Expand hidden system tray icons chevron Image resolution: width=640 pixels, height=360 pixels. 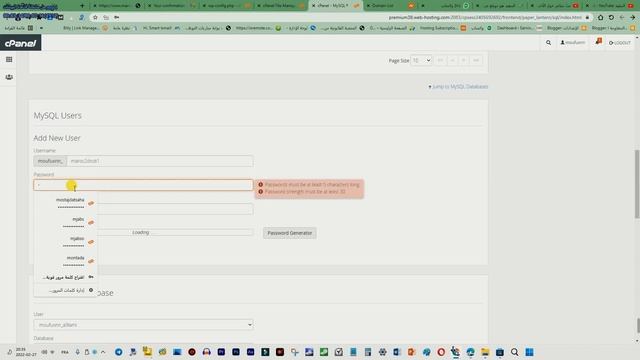click(x=103, y=352)
